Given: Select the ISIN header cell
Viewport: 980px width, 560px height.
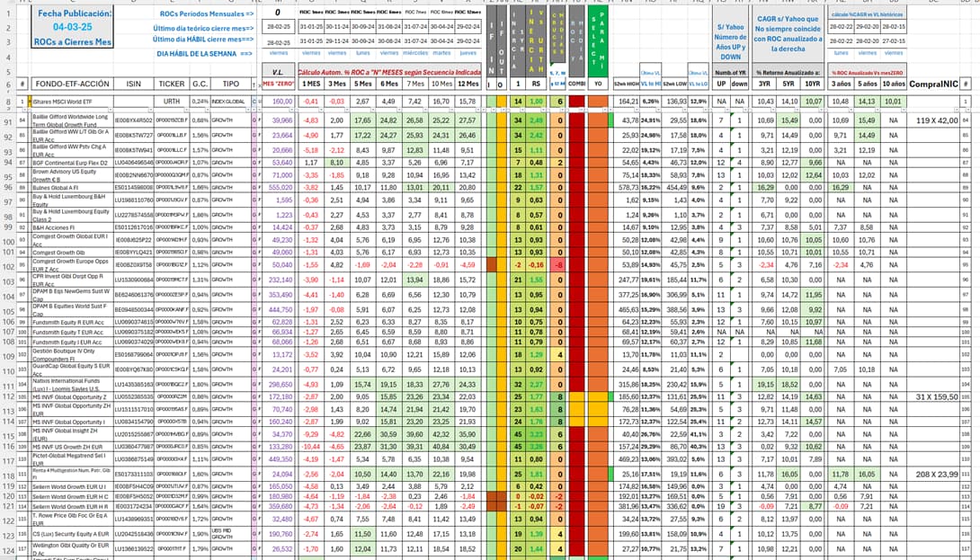Looking at the screenshot, I should tap(134, 84).
